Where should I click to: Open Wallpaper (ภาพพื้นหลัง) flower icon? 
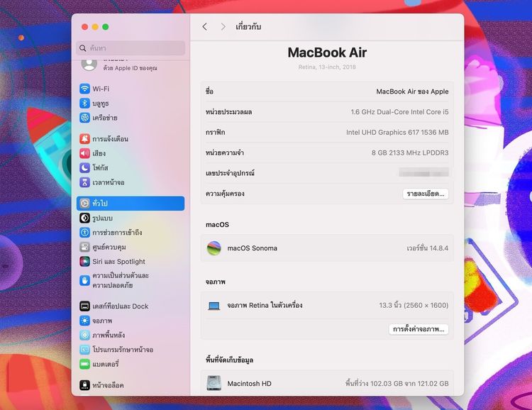point(84,335)
